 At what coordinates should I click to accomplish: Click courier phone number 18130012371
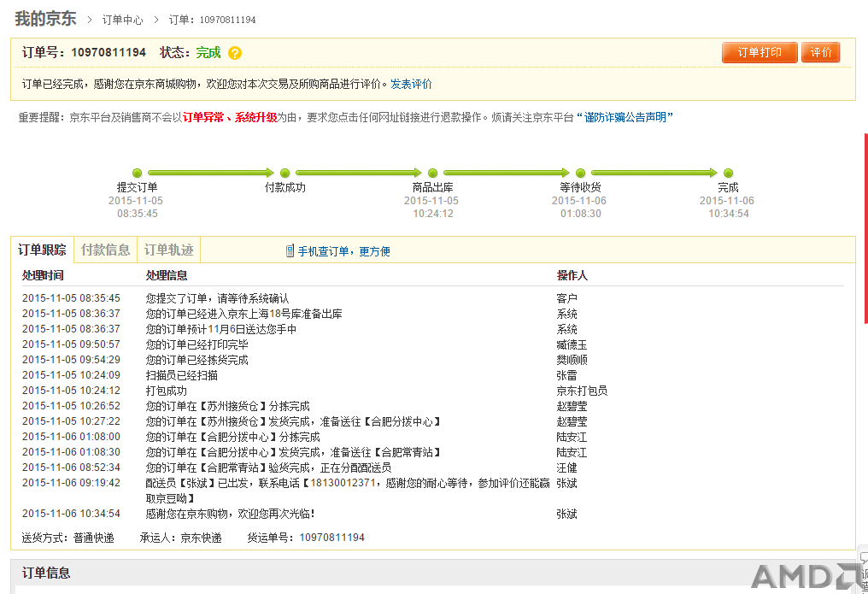coord(343,483)
